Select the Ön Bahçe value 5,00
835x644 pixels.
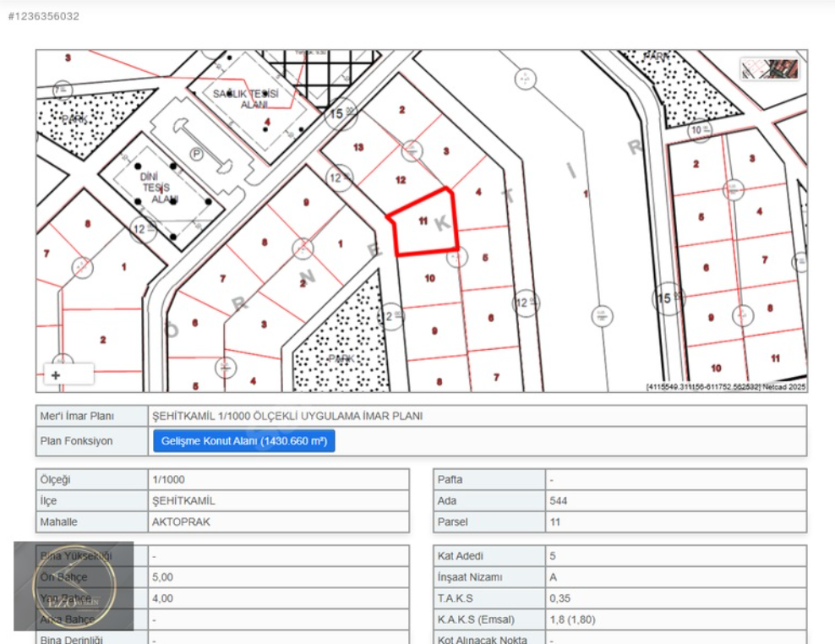coord(162,577)
